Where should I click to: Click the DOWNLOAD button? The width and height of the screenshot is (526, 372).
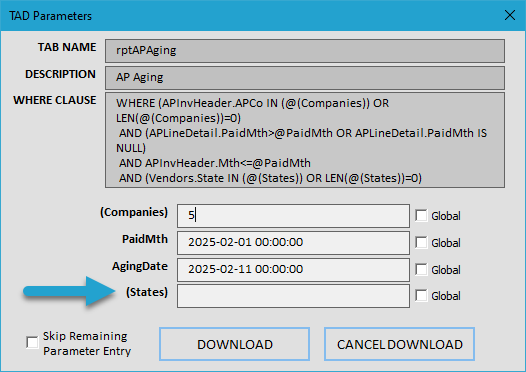234,344
